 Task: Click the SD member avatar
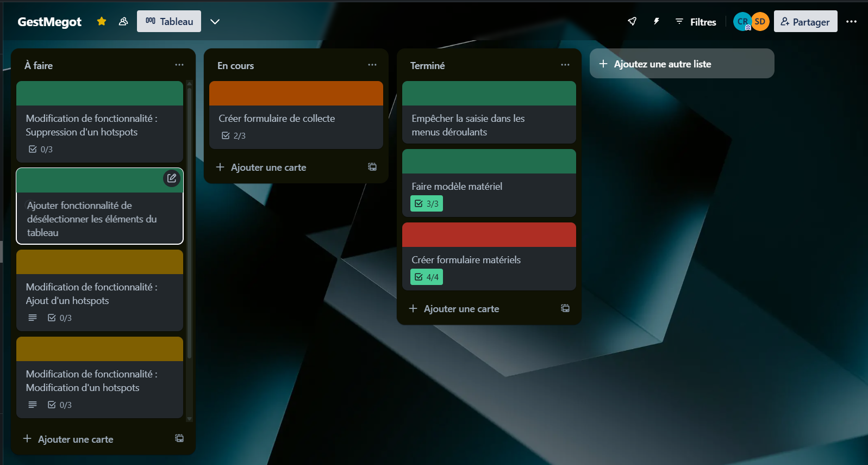[760, 21]
